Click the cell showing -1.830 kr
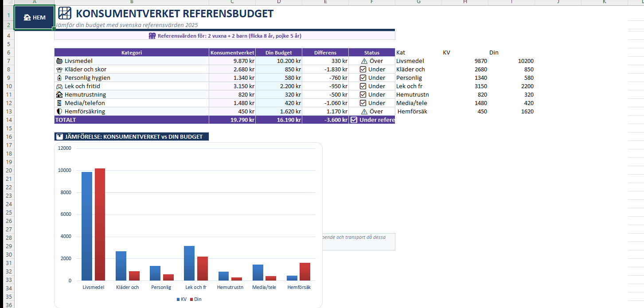The height and width of the screenshot is (308, 644). (325, 69)
